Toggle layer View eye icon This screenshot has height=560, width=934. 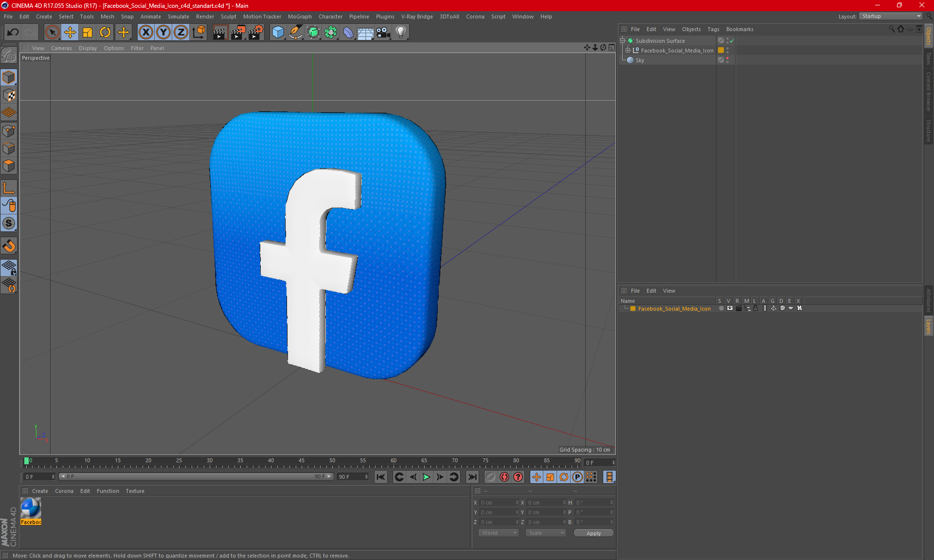tap(730, 308)
